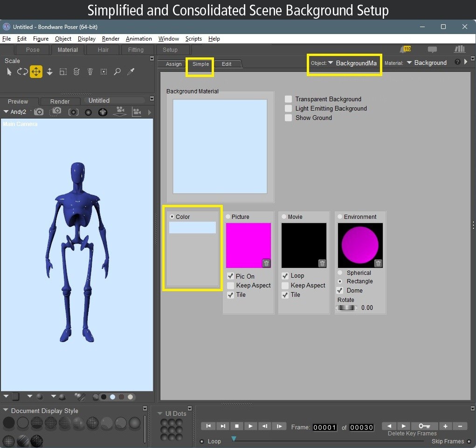The image size is (476, 448).
Task: Open the Scripts menu
Action: click(193, 39)
